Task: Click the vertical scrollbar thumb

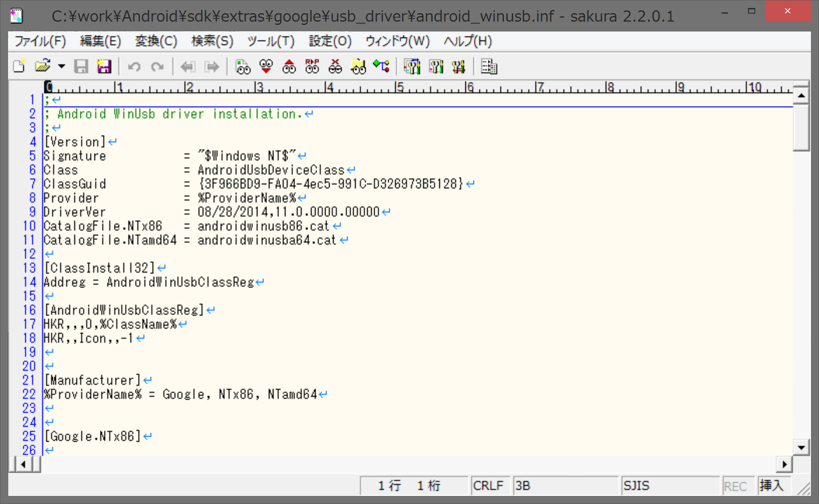Action: pyautogui.click(x=801, y=127)
